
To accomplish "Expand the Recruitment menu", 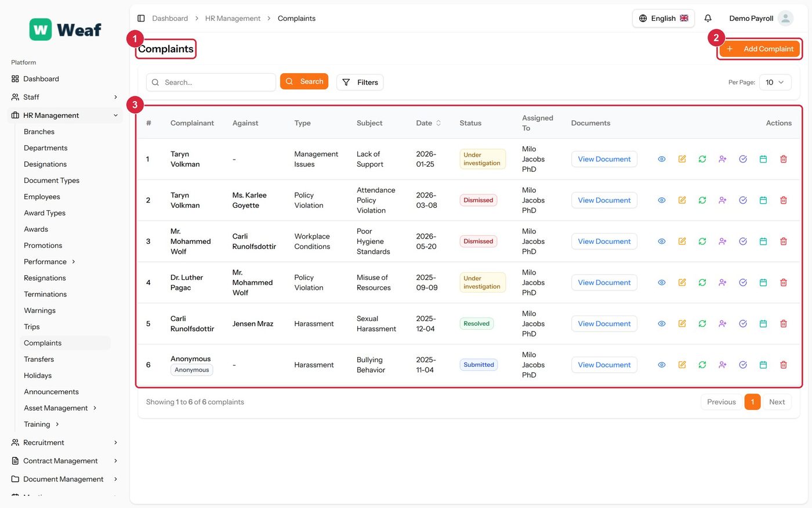I will point(65,442).
